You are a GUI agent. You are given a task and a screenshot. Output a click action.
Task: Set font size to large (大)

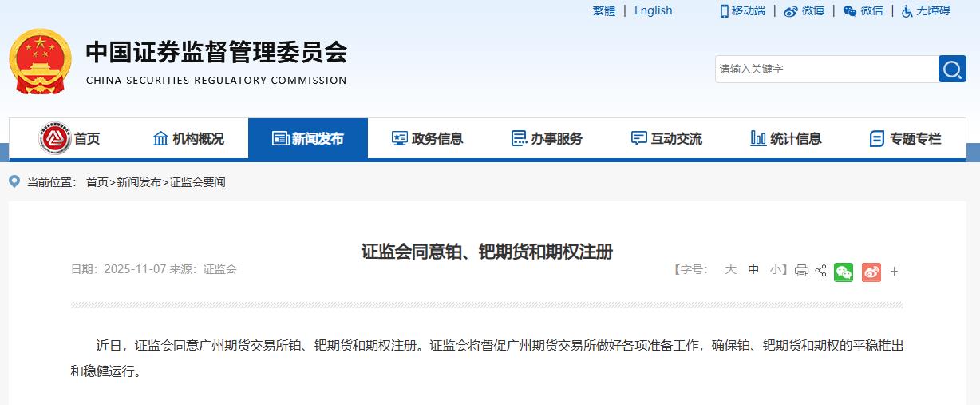pyautogui.click(x=730, y=270)
